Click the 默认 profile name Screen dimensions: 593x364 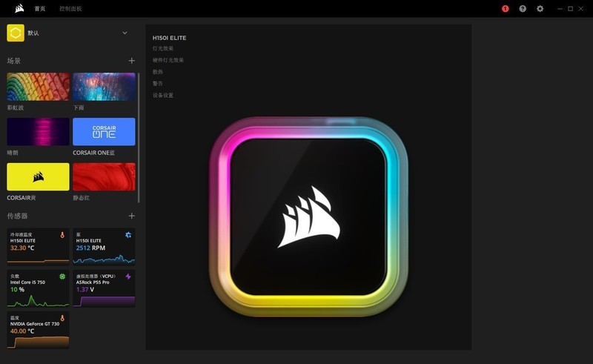click(33, 33)
